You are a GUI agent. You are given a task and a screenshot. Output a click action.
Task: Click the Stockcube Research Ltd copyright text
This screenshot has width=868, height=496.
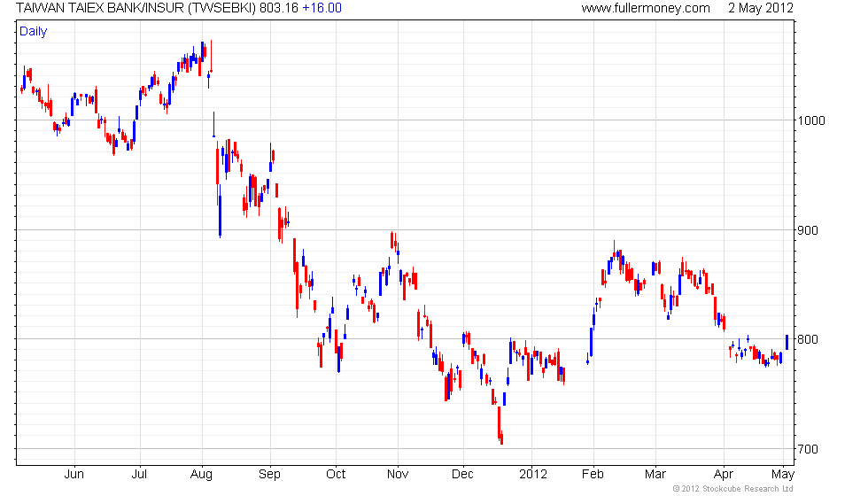point(733,489)
